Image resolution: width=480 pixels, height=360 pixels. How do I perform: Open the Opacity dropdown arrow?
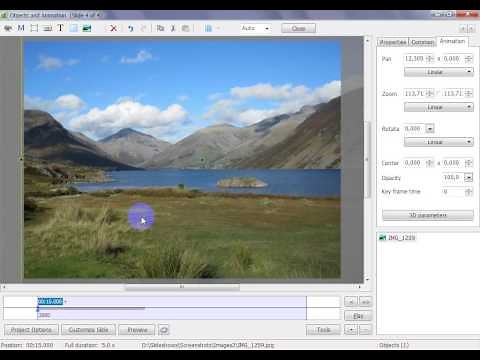[469, 177]
